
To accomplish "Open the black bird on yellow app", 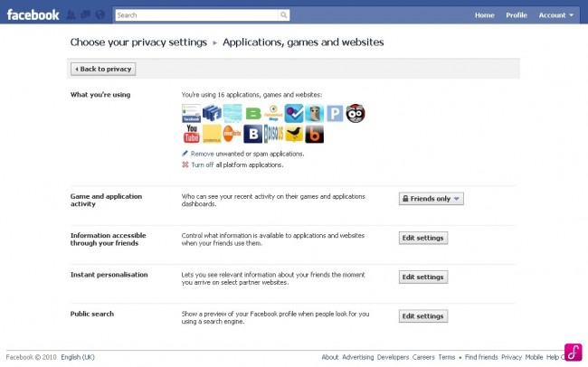I will pos(294,134).
